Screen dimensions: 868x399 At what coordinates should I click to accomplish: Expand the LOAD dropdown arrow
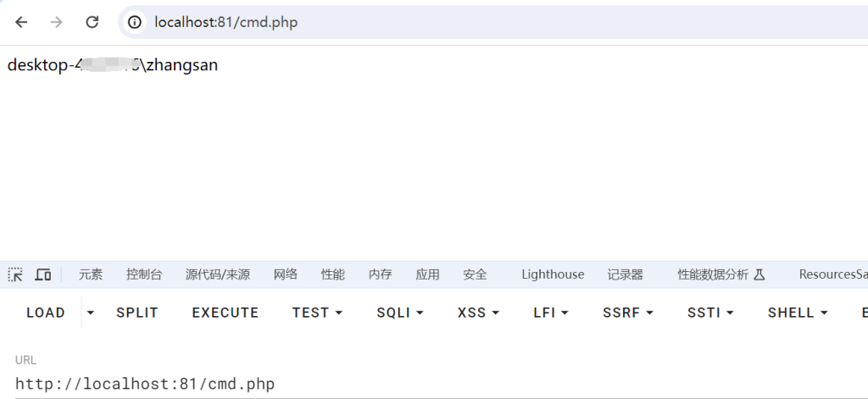pyautogui.click(x=90, y=313)
